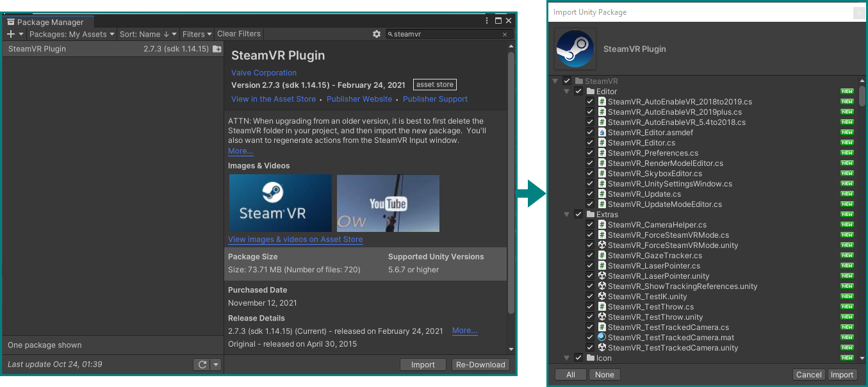Click the SteamVR_Update.cs script icon
The height and width of the screenshot is (387, 868).
602,194
